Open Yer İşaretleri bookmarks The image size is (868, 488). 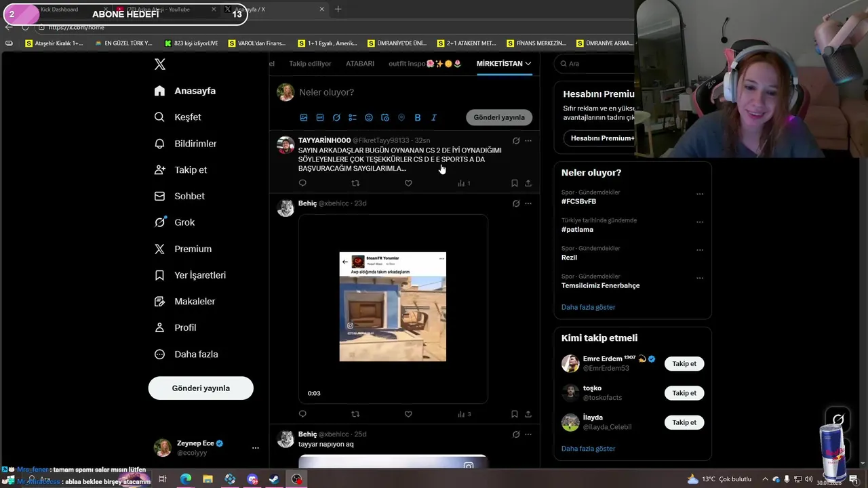[190, 275]
